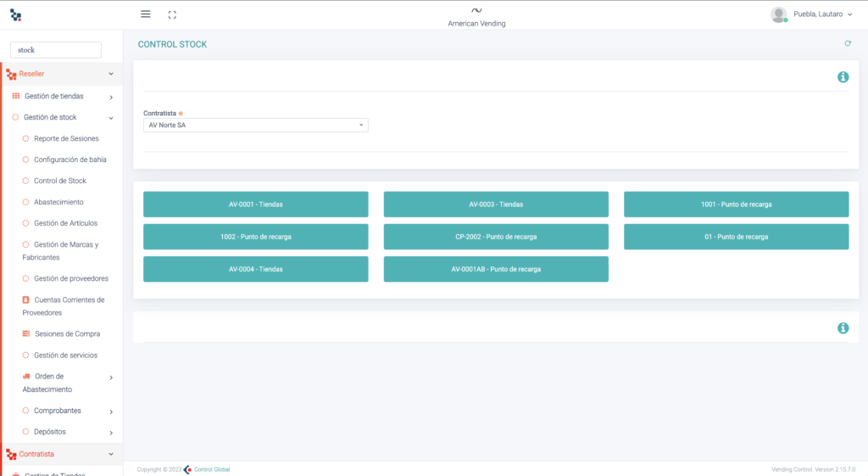Select the AV-0001 - Tiendas button
Screen dimensions: 868x476
tap(256, 204)
